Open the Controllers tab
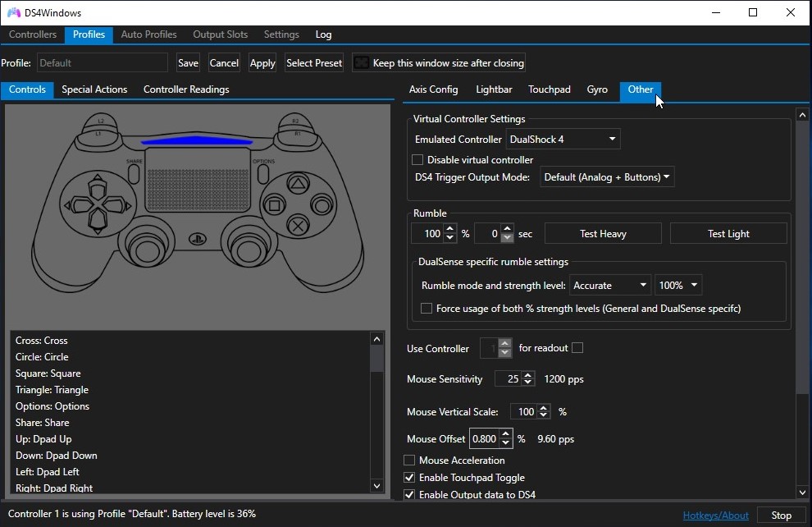 click(33, 34)
